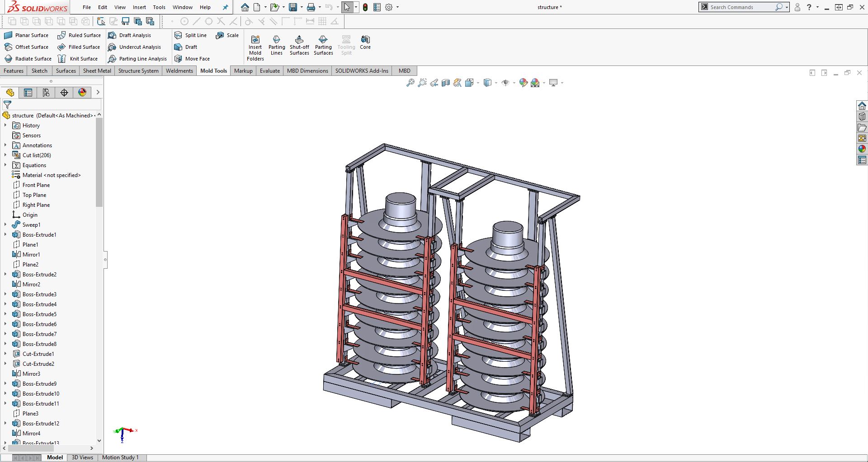Select Mirror3 in the feature tree
This screenshot has height=462, width=868.
click(31, 374)
